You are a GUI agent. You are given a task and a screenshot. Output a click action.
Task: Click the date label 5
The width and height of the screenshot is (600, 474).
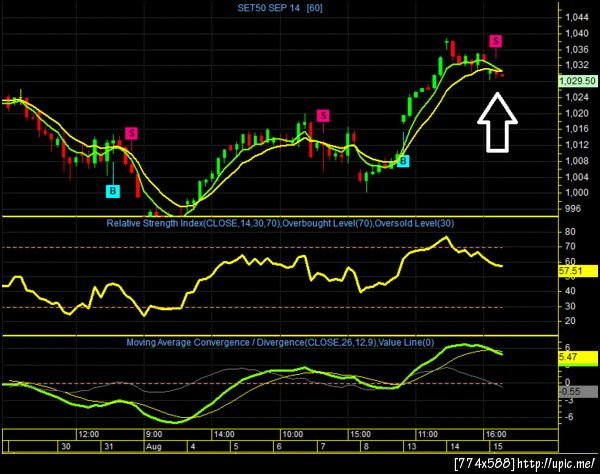[x=236, y=446]
